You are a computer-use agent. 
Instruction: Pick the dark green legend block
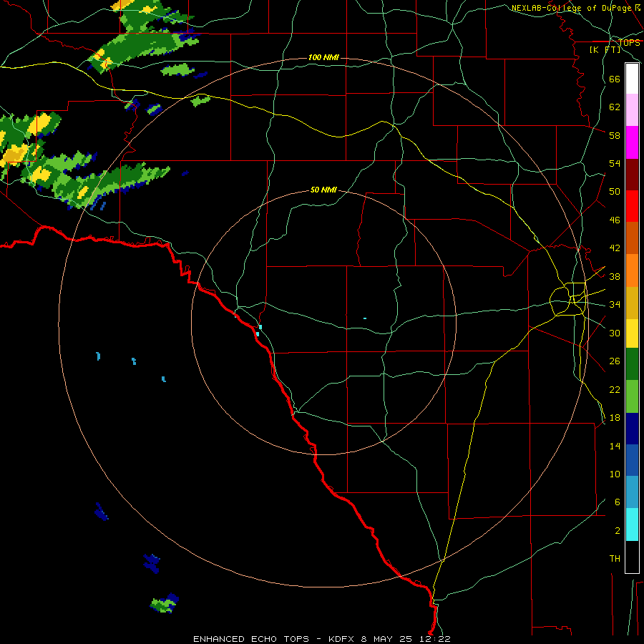point(632,364)
